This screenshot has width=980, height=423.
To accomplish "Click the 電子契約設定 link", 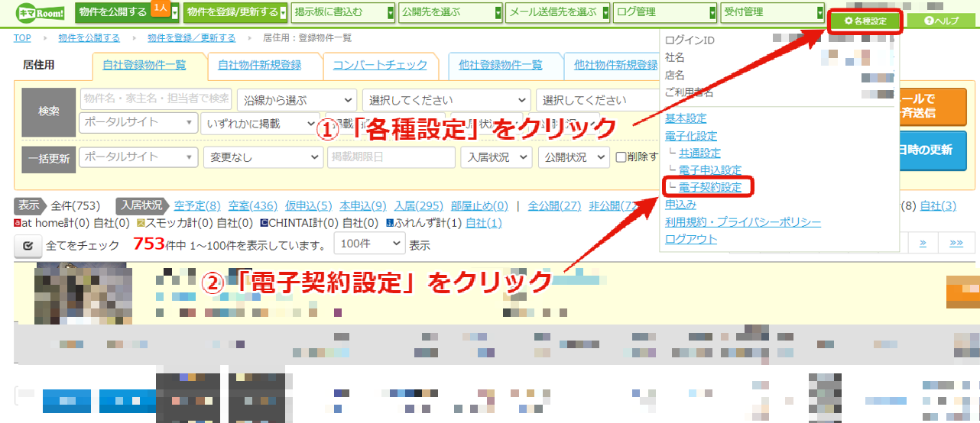I will (x=710, y=187).
